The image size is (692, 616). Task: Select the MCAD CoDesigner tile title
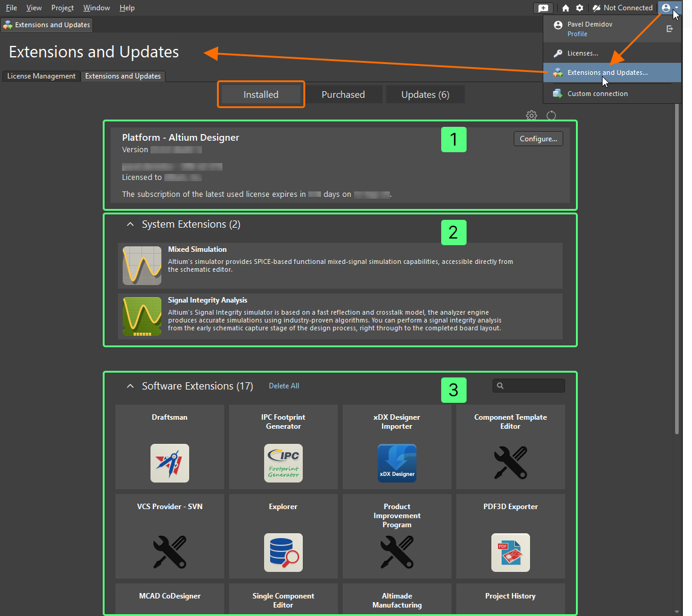(170, 595)
